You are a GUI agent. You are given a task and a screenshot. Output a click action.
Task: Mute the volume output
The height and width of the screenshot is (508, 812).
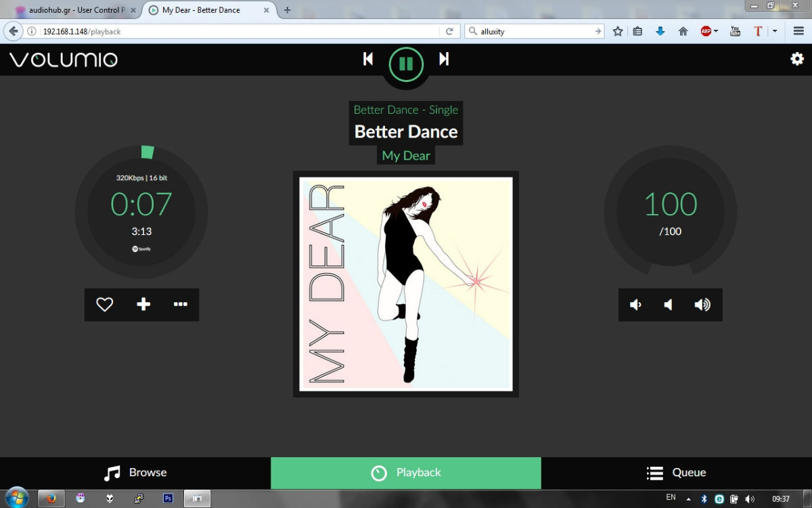635,305
